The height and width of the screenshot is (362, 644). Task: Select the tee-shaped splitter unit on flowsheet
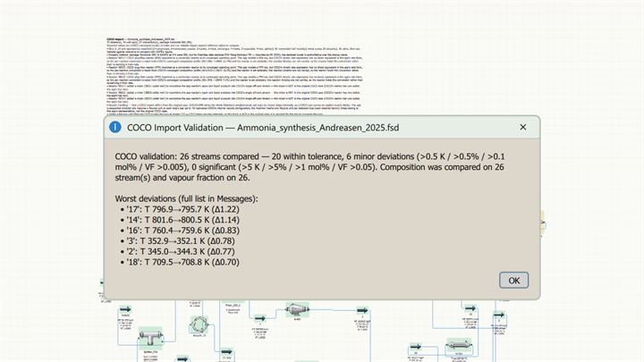pyautogui.click(x=150, y=338)
